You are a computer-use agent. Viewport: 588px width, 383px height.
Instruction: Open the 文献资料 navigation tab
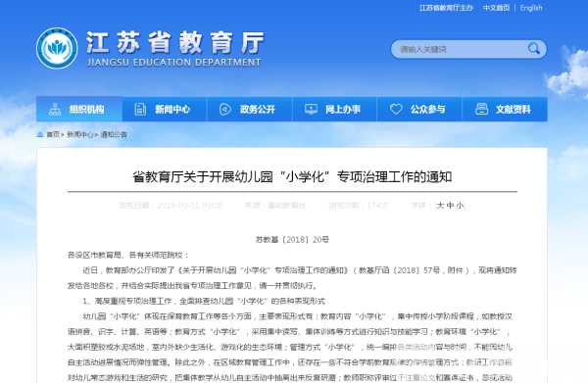[x=505, y=109]
